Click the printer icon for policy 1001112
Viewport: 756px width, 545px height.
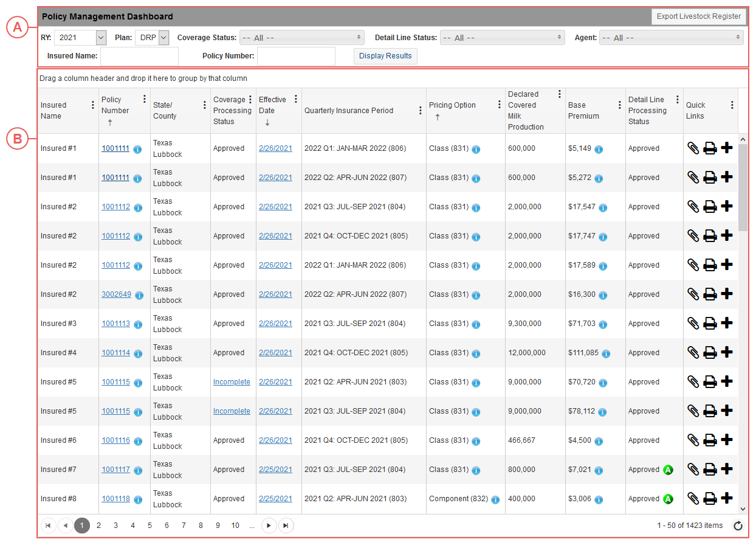click(x=710, y=206)
